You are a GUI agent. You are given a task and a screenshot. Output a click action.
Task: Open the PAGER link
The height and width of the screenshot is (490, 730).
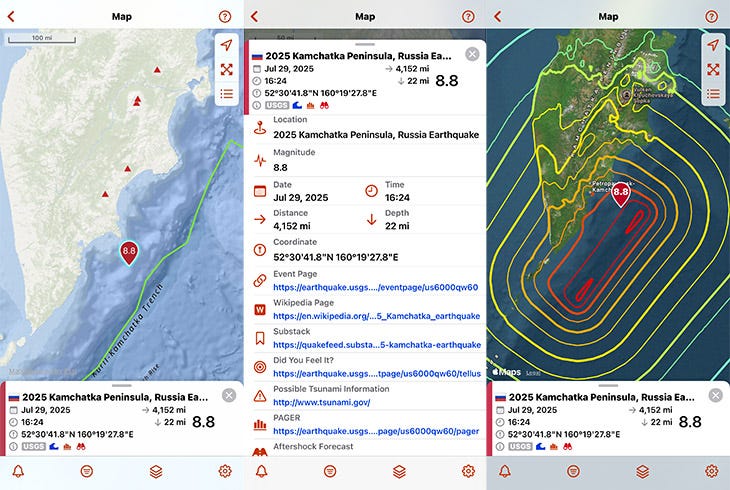point(376,431)
